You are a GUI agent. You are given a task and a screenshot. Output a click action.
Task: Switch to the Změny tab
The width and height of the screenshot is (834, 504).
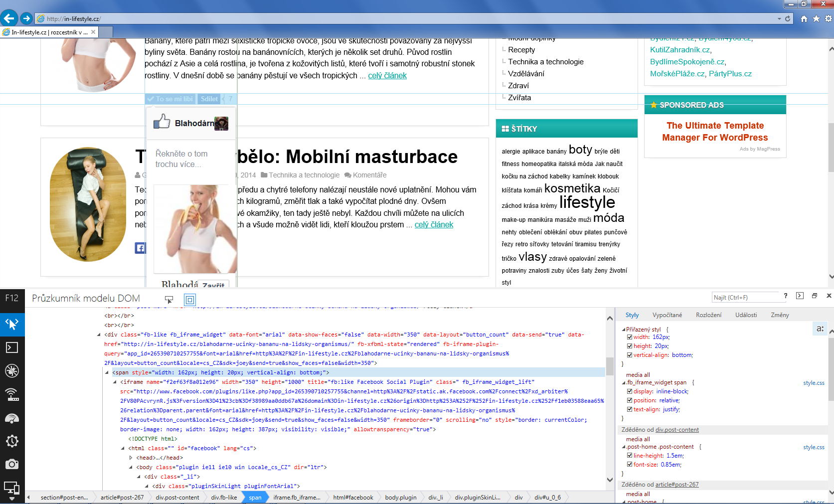click(780, 315)
